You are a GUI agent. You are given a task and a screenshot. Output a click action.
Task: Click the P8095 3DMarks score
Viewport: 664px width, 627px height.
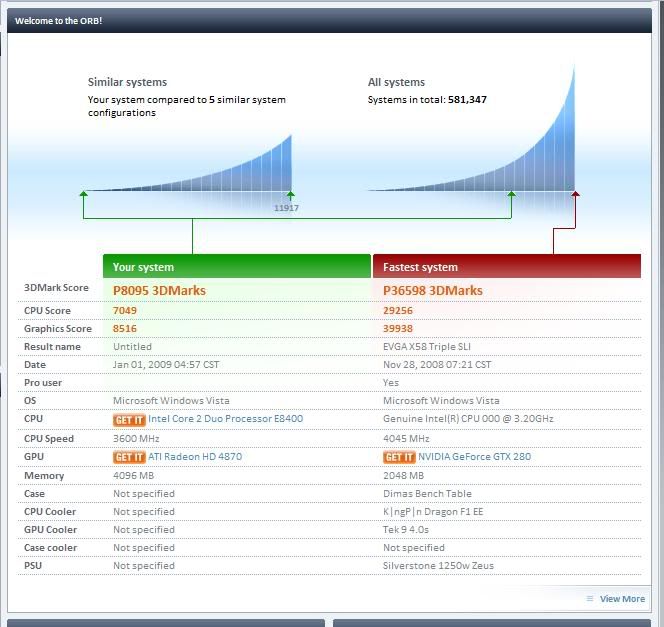[159, 290]
